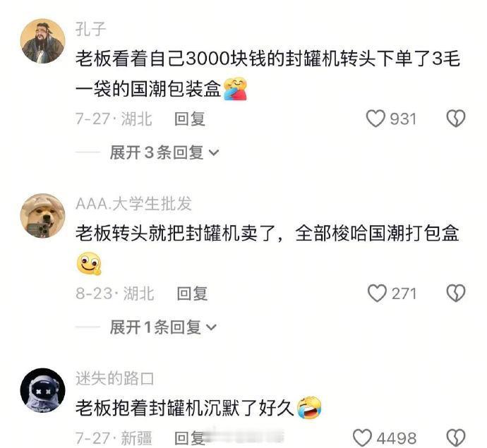
Task: Like the comment with 271 likes
Action: [377, 293]
